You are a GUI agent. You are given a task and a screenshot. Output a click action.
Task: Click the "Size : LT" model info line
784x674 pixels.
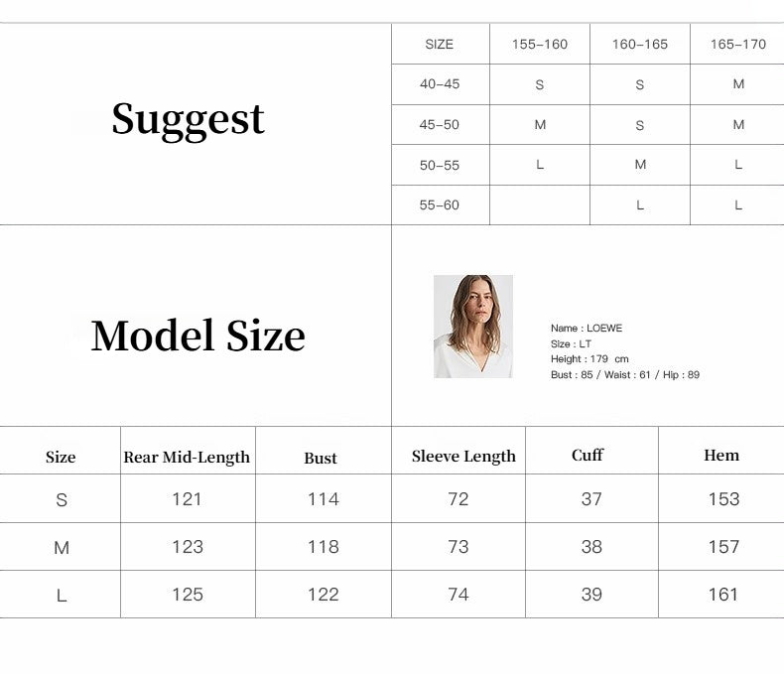(x=571, y=343)
